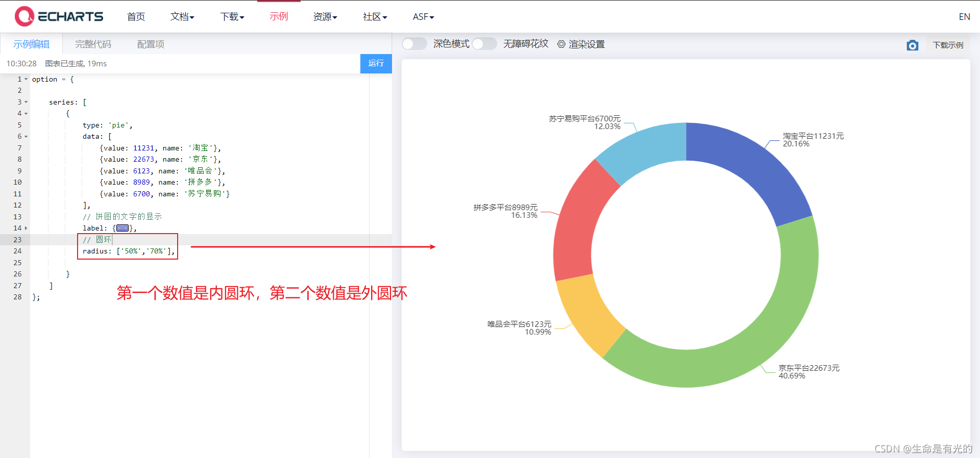The image size is (980, 458).
Task: Click the type: 'pie' code line
Action: click(x=107, y=125)
